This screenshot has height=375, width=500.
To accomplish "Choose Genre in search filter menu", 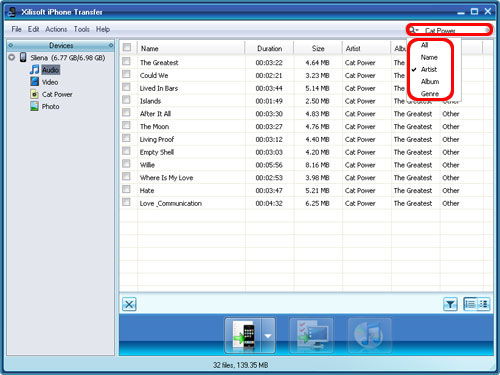I will pos(430,94).
